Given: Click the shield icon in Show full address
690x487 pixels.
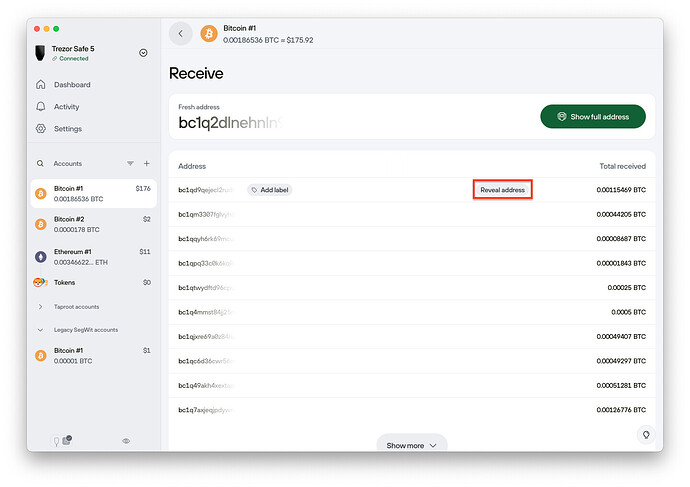Looking at the screenshot, I should tap(562, 117).
